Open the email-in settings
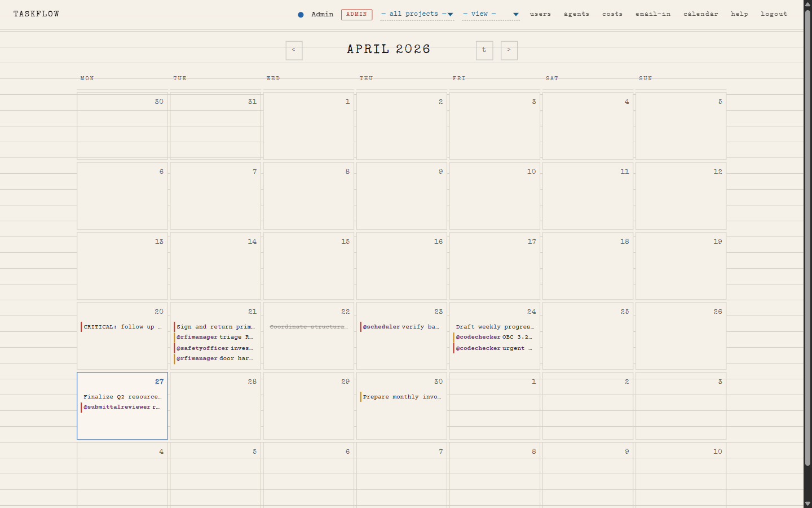The height and width of the screenshot is (508, 812). [653, 14]
